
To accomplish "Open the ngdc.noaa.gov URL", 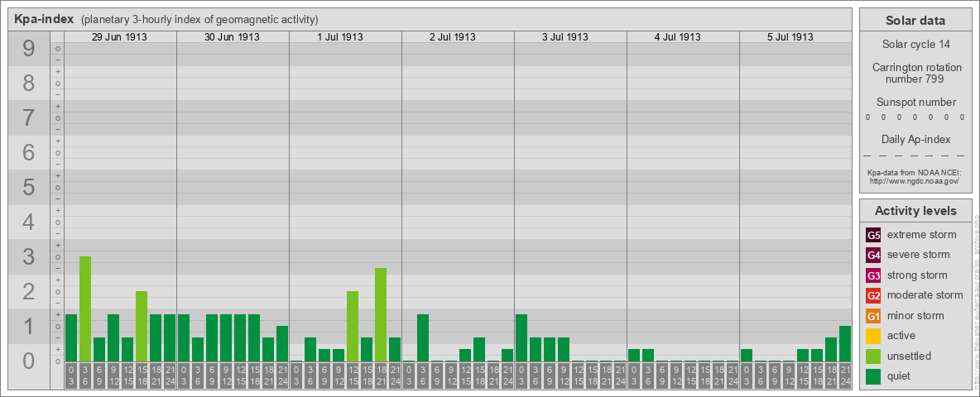I will [915, 180].
